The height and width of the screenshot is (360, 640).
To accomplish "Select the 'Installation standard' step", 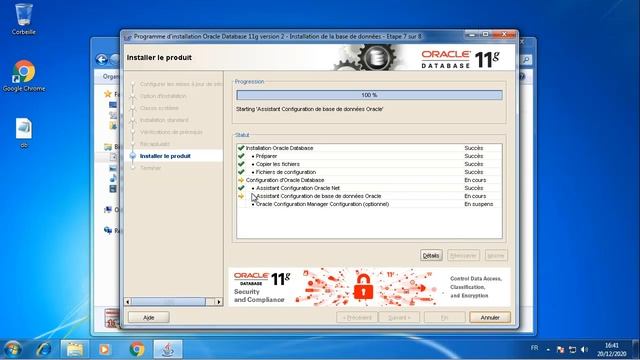I will (x=164, y=120).
